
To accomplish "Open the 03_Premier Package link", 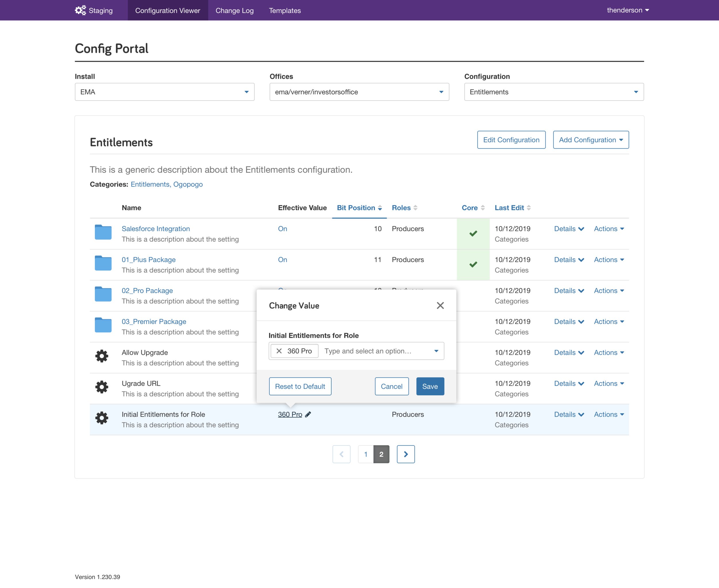I will tap(154, 321).
